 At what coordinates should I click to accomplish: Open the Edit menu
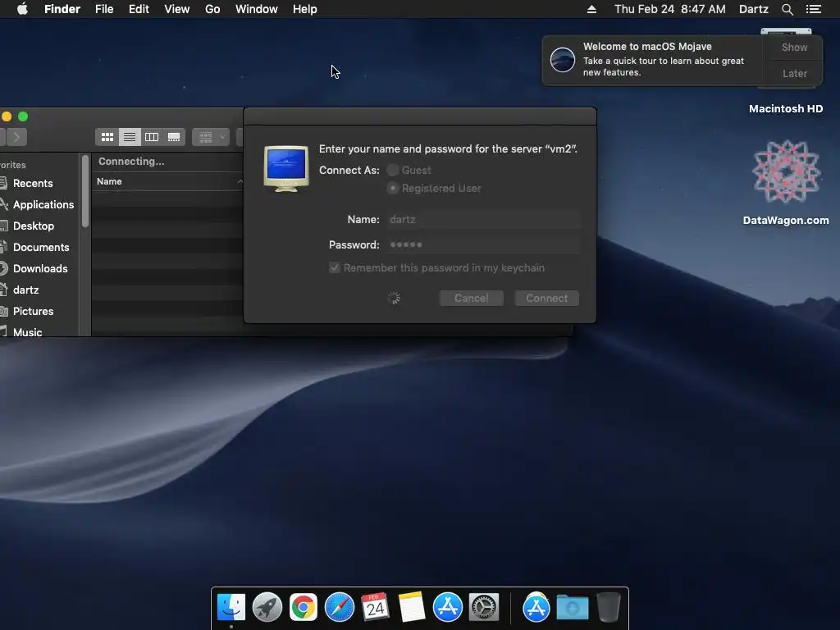[139, 9]
